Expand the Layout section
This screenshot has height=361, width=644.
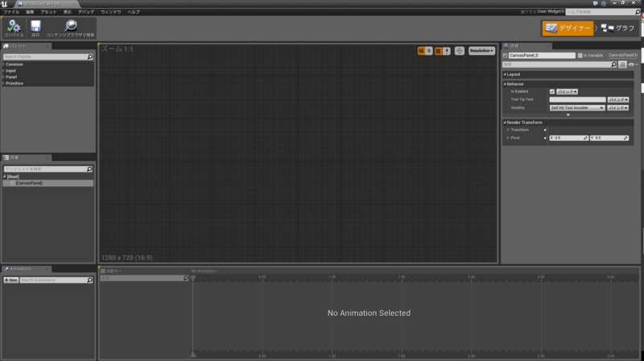[505, 74]
